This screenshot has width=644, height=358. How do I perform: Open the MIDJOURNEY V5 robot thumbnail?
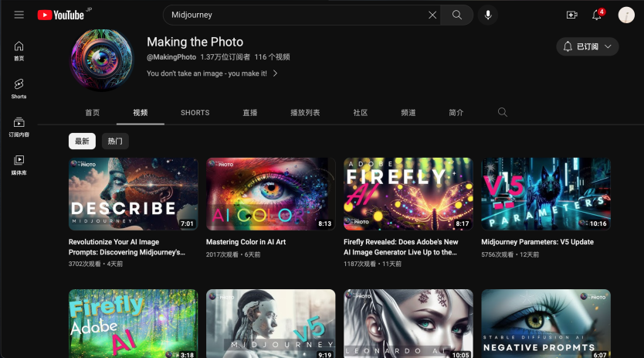[271, 323]
